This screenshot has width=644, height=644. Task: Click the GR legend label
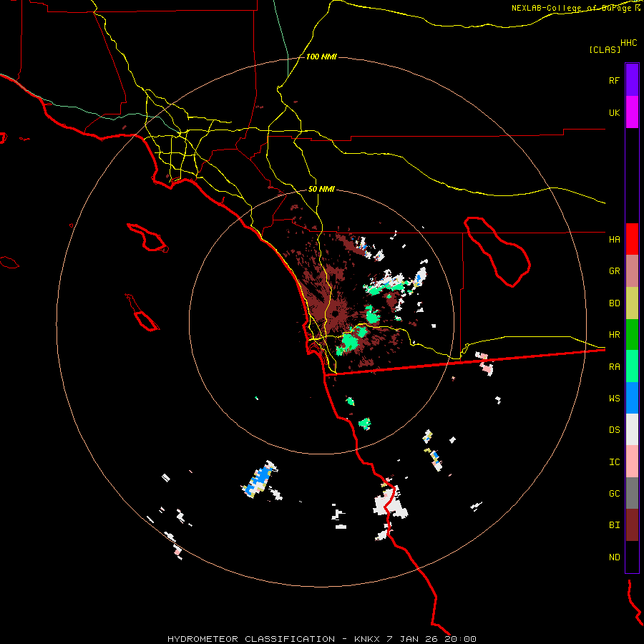[614, 270]
